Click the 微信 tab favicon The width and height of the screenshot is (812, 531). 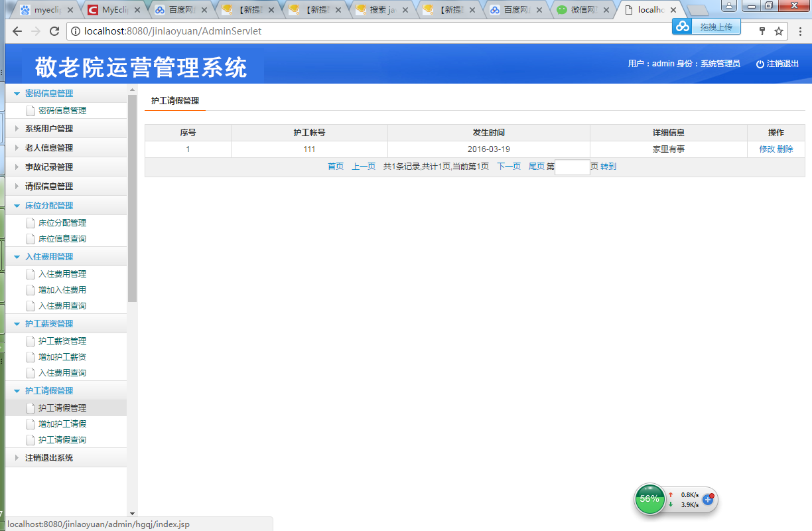point(561,10)
